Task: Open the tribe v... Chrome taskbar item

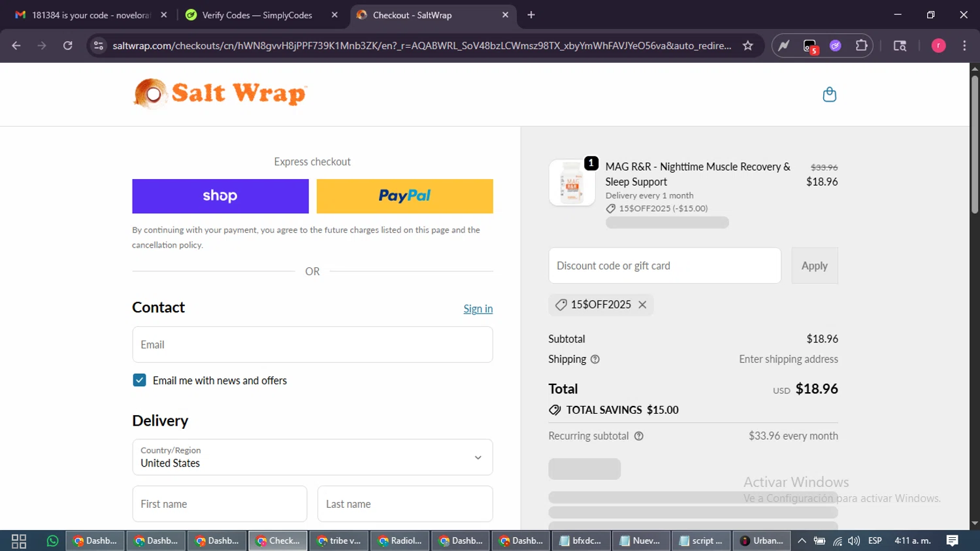Action: point(339,541)
